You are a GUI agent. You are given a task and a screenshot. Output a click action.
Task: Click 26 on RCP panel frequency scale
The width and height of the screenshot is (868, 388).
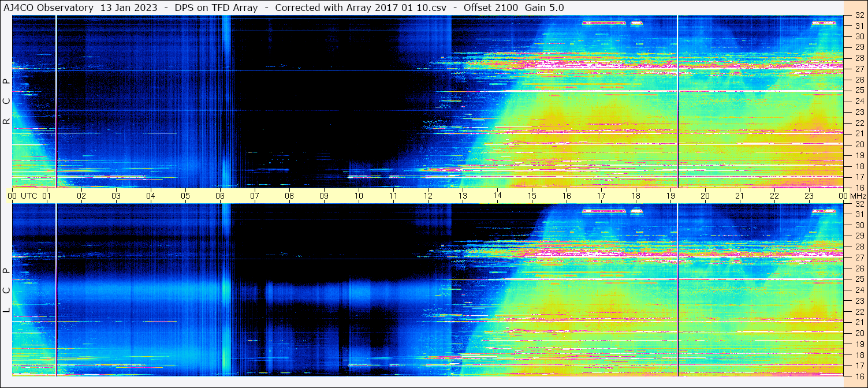tap(859, 79)
